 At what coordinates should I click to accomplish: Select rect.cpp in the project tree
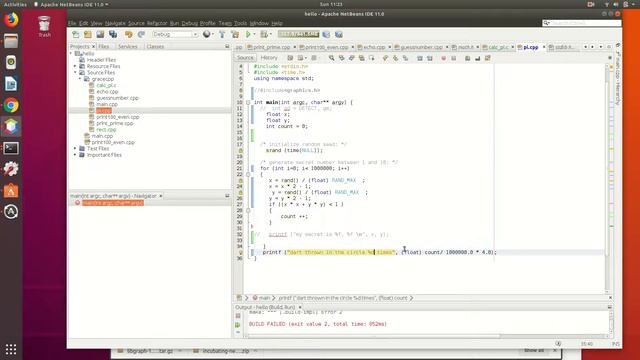106,130
